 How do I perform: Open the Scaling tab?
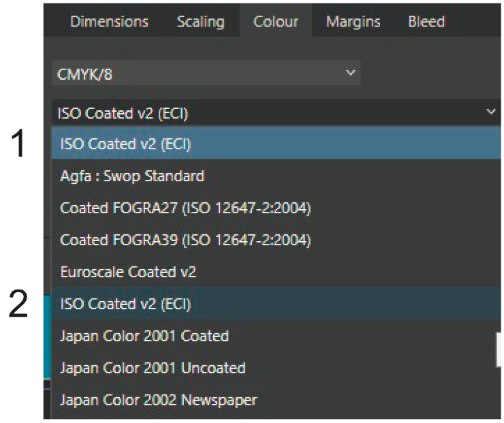(x=200, y=22)
